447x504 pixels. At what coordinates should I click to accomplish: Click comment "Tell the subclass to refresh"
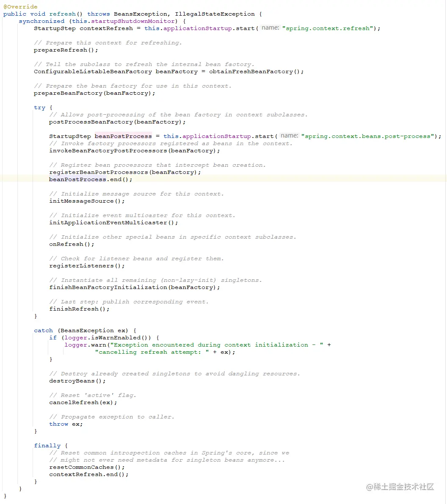[x=144, y=64]
